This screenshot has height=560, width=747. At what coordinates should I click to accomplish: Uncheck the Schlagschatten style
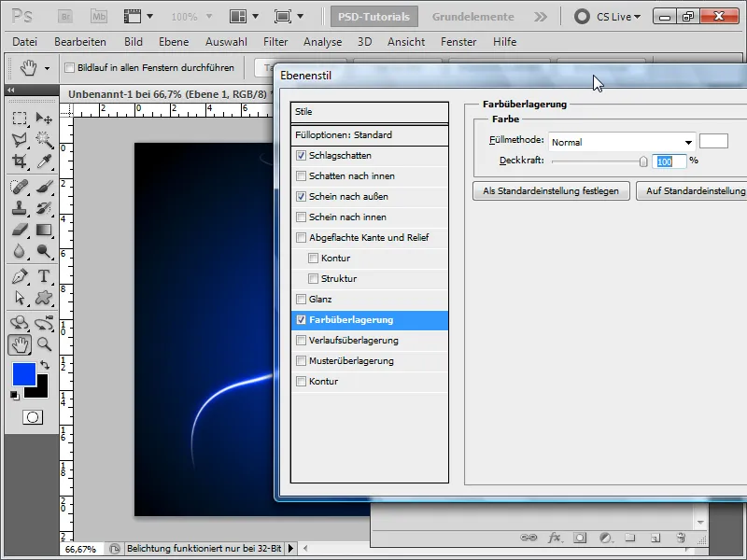pos(301,155)
